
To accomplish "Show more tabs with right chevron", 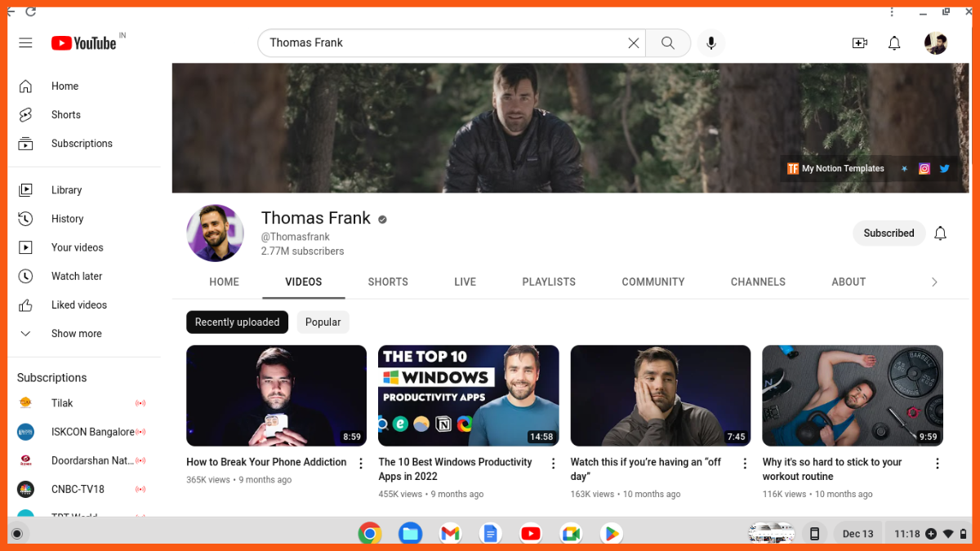I will (934, 282).
